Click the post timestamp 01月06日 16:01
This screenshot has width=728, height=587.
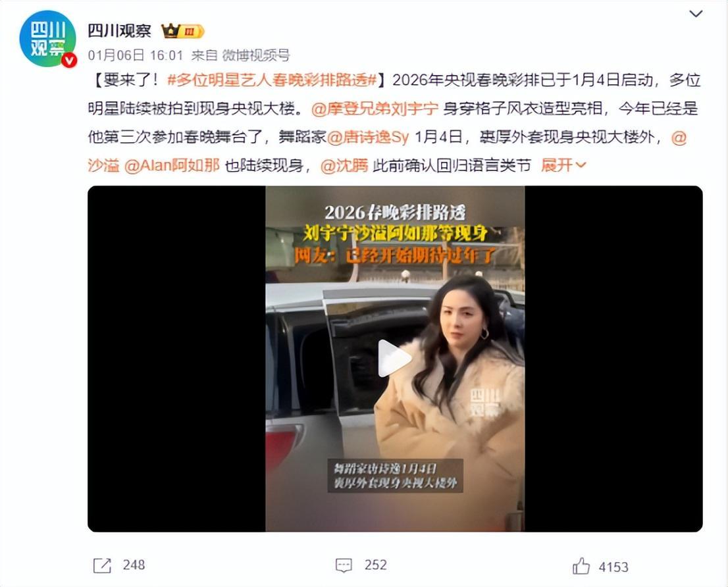(136, 55)
